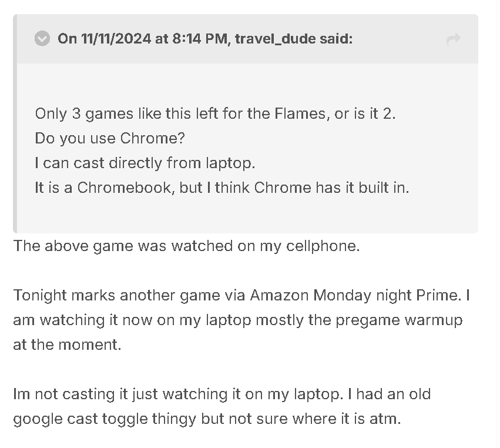Screen dimensions: 500x448
Task: Click the line "Only 3 games like this left"
Action: coord(215,113)
